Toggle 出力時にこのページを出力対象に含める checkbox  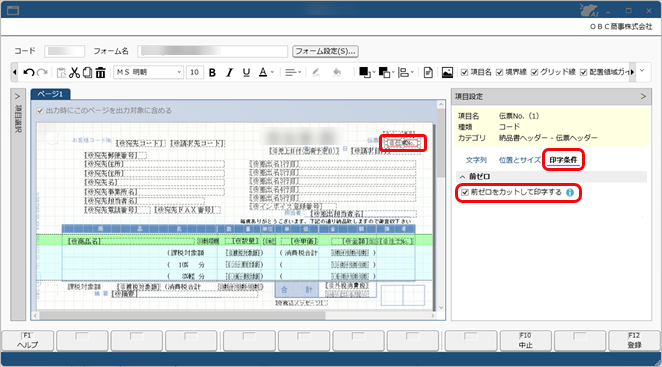[x=40, y=111]
